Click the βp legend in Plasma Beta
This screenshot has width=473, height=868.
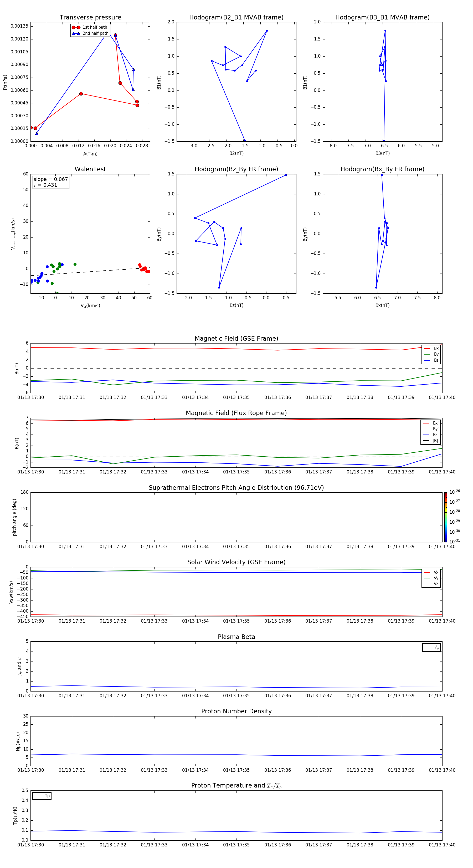(x=431, y=647)
